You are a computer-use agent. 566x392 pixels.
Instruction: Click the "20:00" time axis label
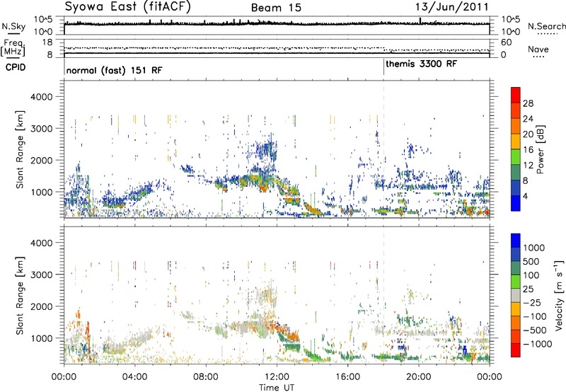point(419,376)
